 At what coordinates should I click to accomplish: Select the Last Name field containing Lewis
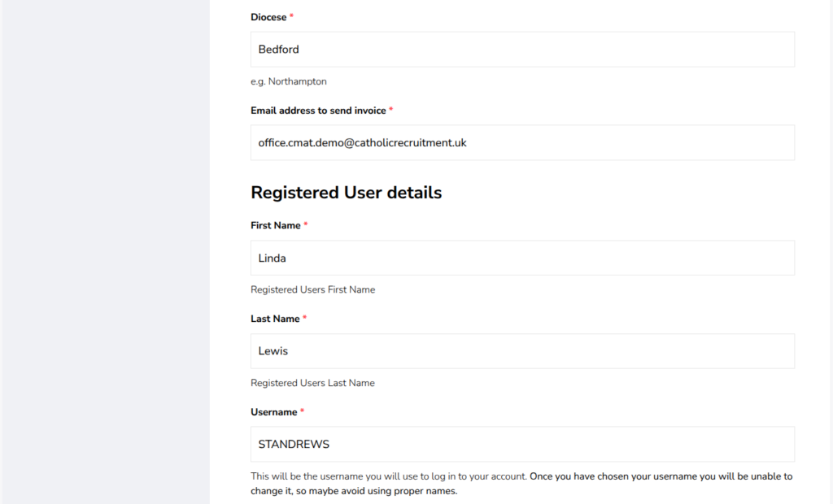(522, 351)
